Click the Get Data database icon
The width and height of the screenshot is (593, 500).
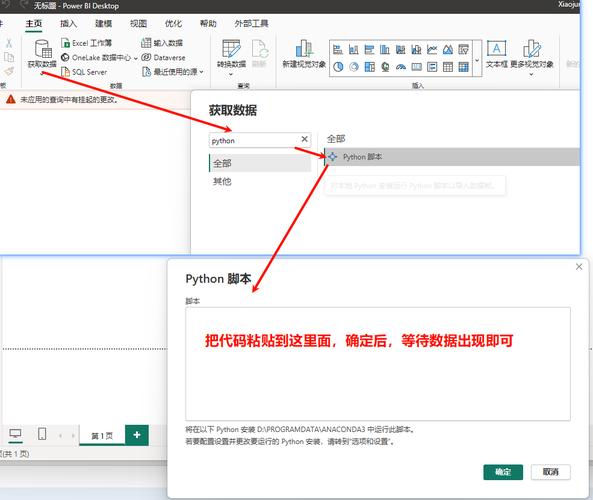[x=43, y=49]
